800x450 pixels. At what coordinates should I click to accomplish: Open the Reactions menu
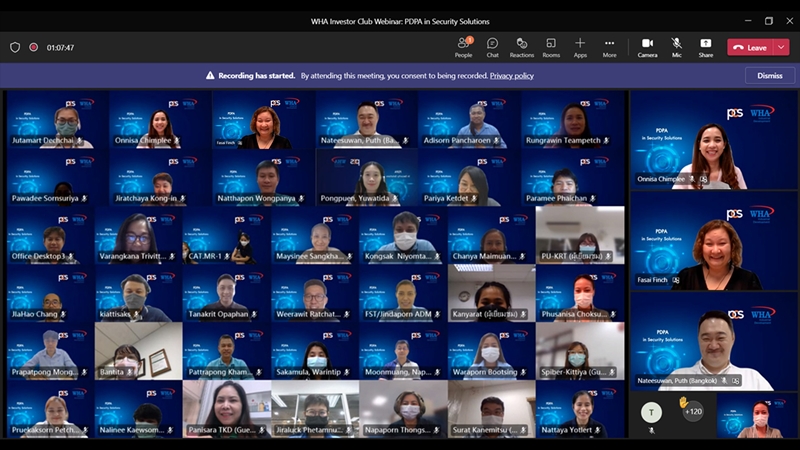[521, 46]
